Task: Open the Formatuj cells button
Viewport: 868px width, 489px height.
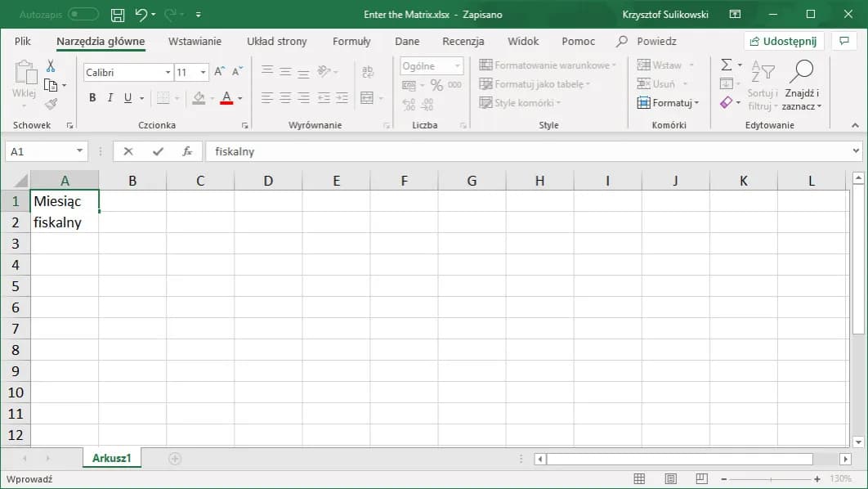Action: [x=669, y=103]
